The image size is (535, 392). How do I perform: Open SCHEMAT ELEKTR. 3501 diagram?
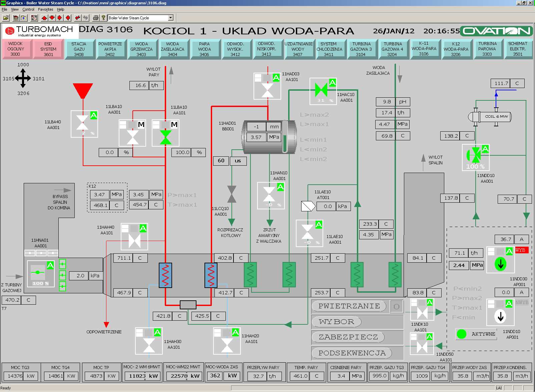coord(518,49)
